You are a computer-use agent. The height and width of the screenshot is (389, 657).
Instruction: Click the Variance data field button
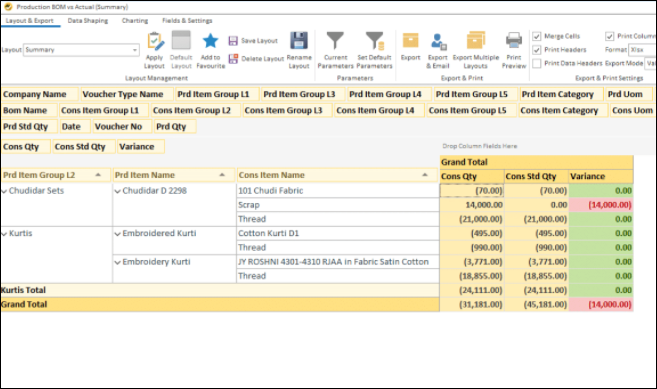coord(141,147)
